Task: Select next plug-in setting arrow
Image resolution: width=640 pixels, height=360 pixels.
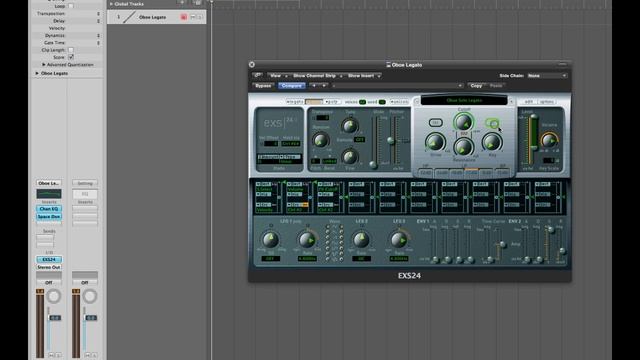Action: [x=324, y=86]
